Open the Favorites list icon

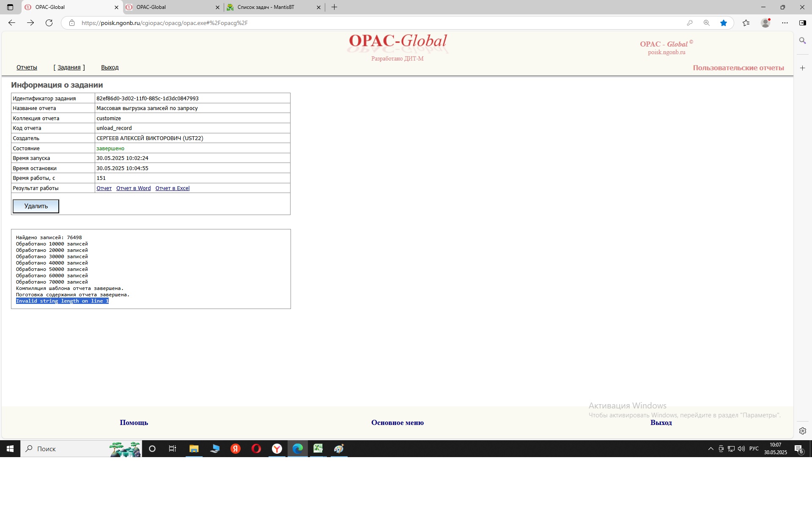746,23
